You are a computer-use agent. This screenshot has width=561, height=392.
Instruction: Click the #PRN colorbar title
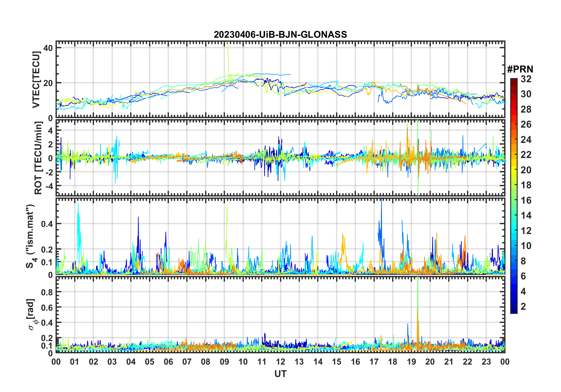tap(520, 69)
